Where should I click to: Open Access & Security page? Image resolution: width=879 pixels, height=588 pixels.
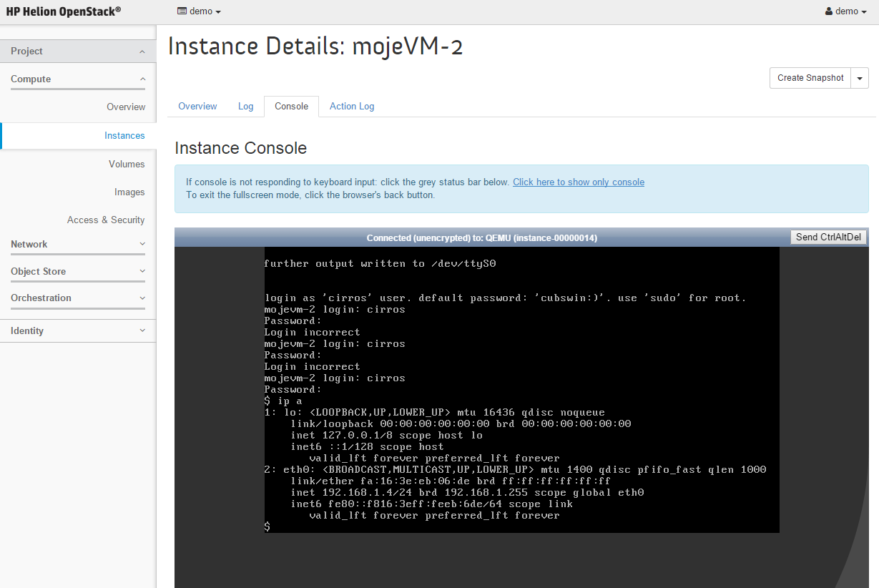106,220
